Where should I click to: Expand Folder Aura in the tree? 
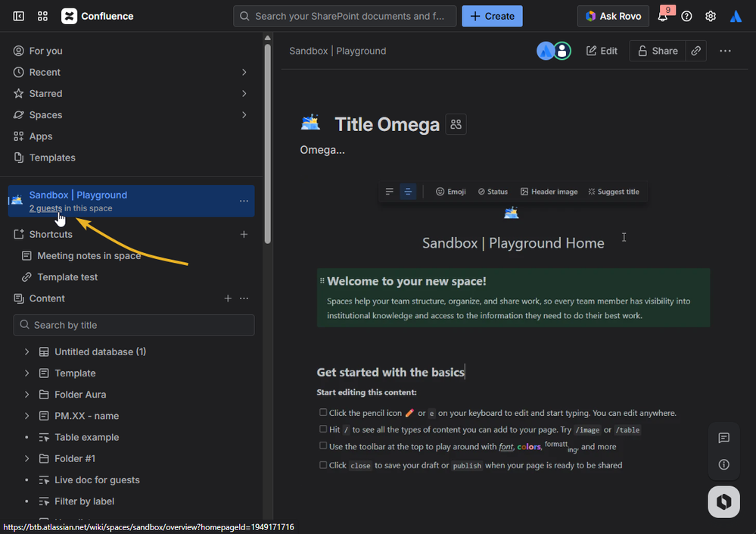[x=26, y=395]
